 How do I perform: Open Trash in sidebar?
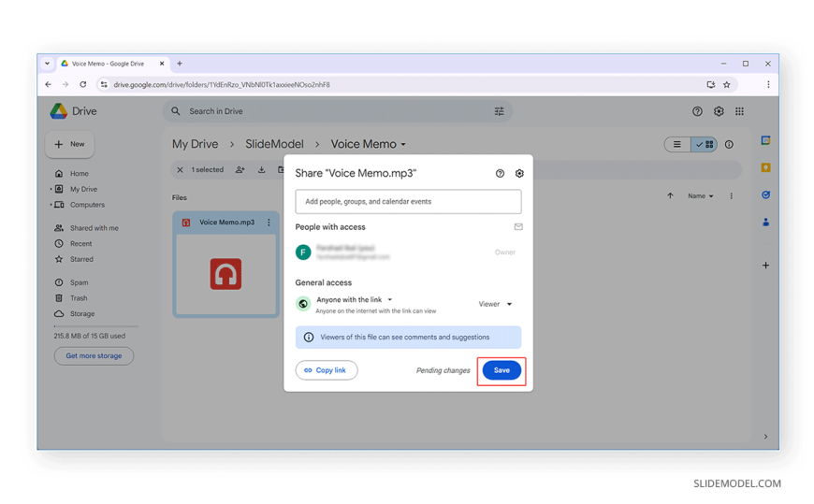pyautogui.click(x=79, y=298)
